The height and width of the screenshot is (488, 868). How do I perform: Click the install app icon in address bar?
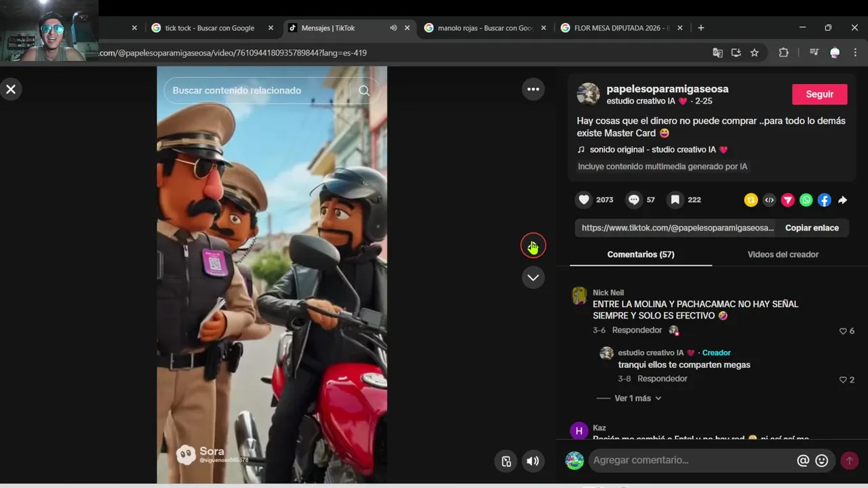click(x=736, y=53)
